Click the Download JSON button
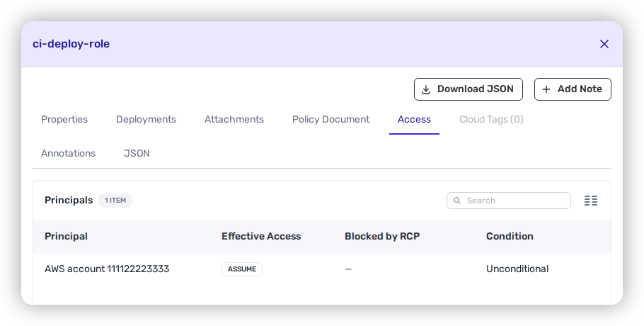This screenshot has height=326, width=644. coord(468,89)
